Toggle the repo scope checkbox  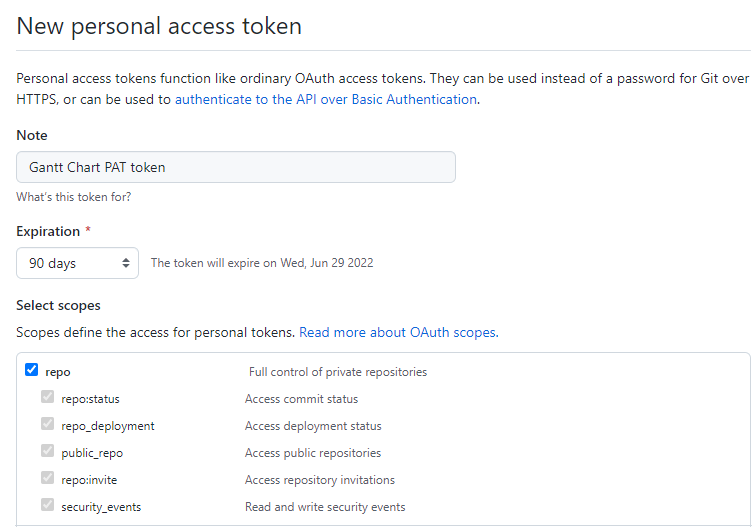tap(31, 371)
